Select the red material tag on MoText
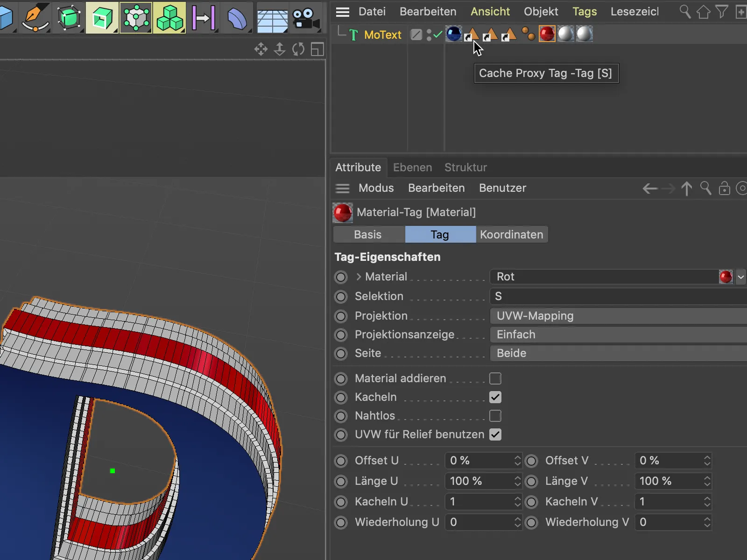747x560 pixels. coord(547,34)
